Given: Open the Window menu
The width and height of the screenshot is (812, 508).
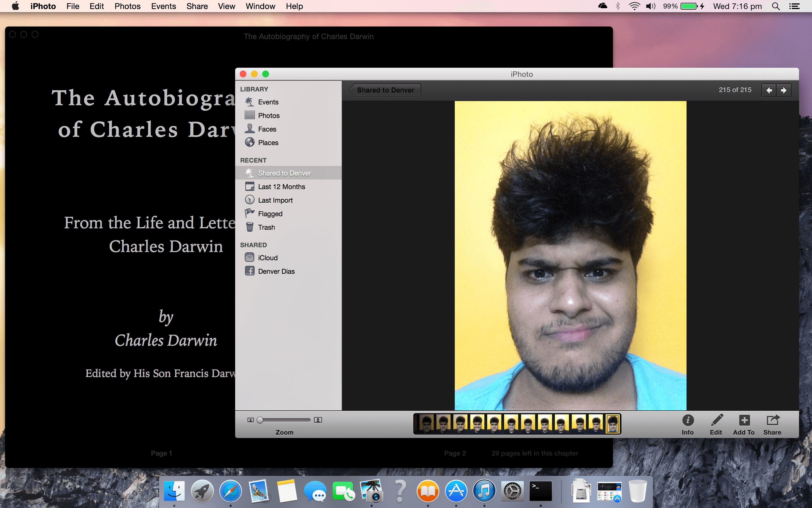Looking at the screenshot, I should point(261,6).
